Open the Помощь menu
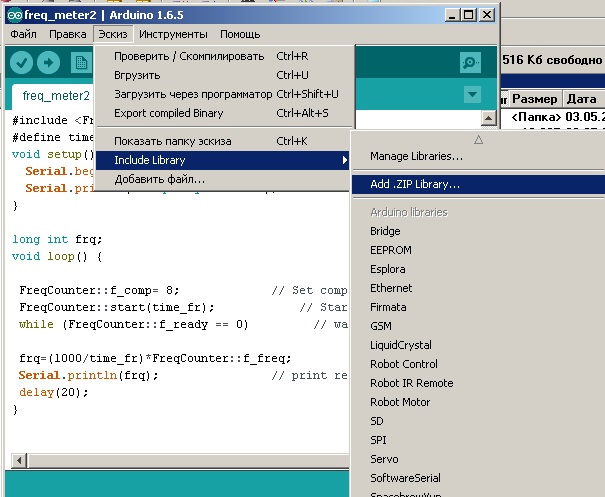605x497 pixels. coord(240,34)
